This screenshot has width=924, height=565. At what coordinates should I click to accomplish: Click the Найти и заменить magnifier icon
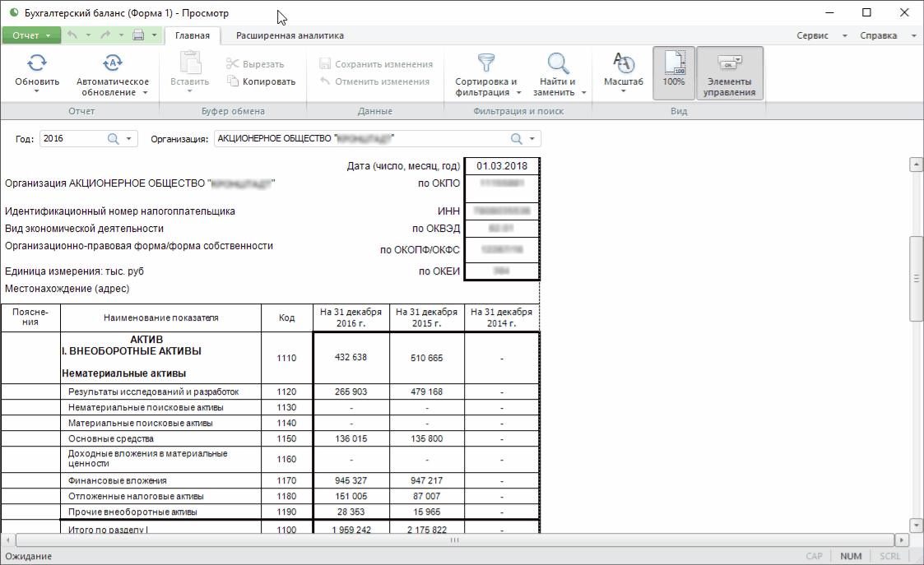[558, 63]
